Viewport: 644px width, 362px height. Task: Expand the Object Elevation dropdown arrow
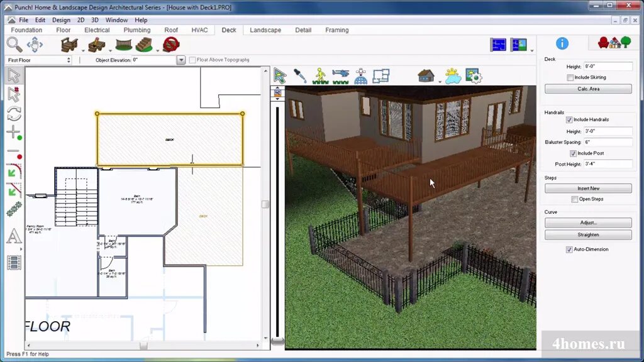[x=181, y=60]
